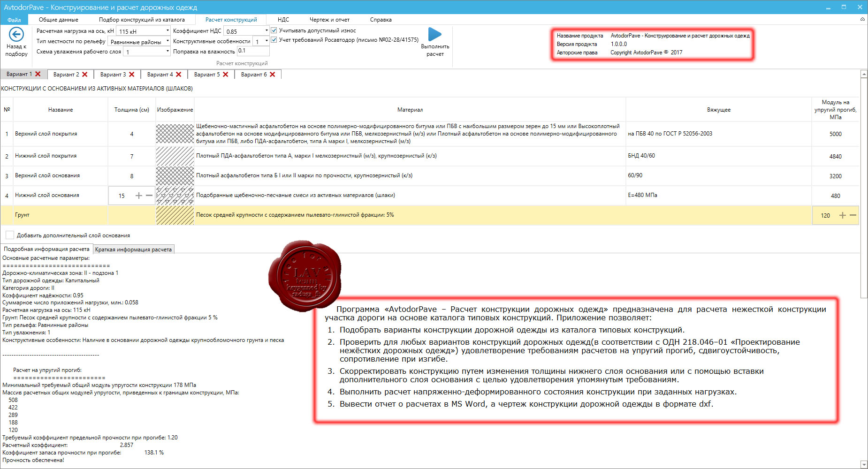Select the Вариант 3 tab

tap(113, 75)
